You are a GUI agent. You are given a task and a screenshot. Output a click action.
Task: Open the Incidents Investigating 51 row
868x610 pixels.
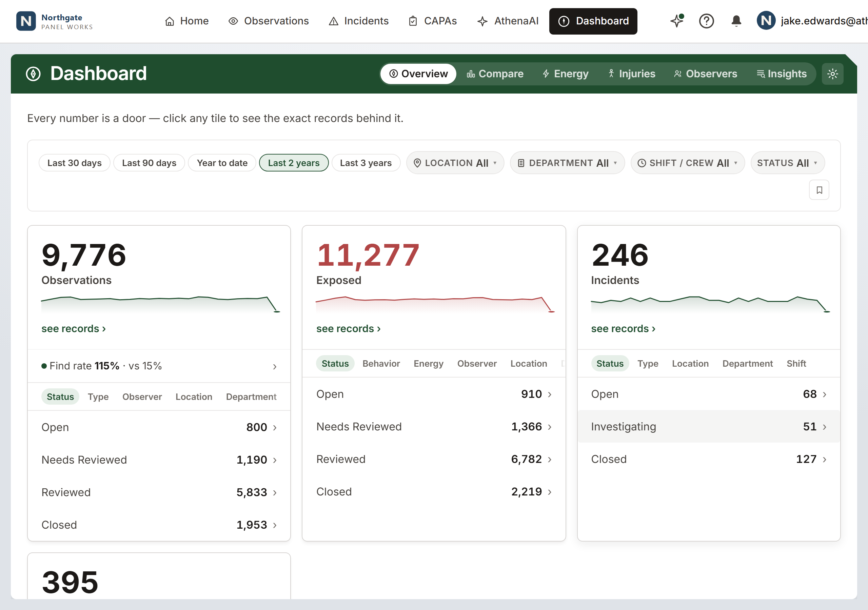708,427
